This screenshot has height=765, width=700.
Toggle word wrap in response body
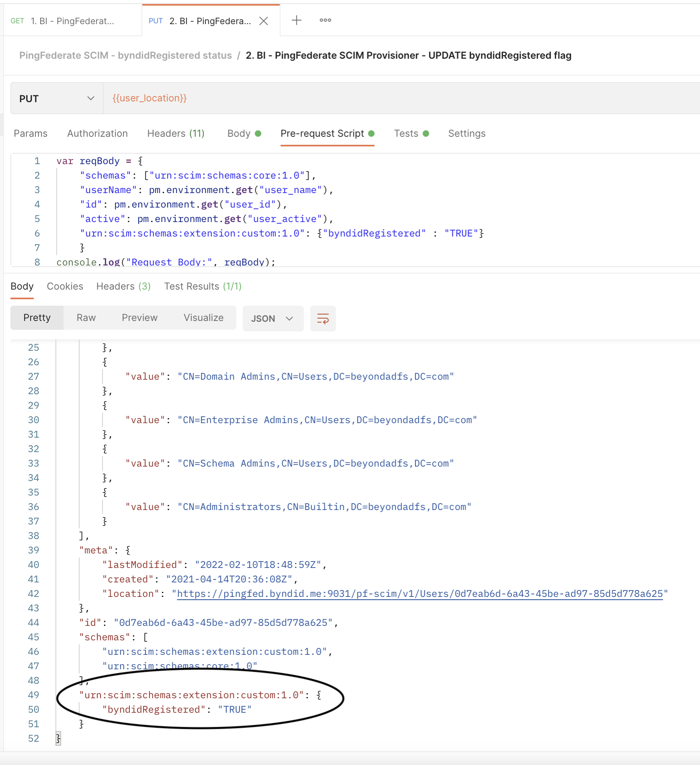point(323,319)
